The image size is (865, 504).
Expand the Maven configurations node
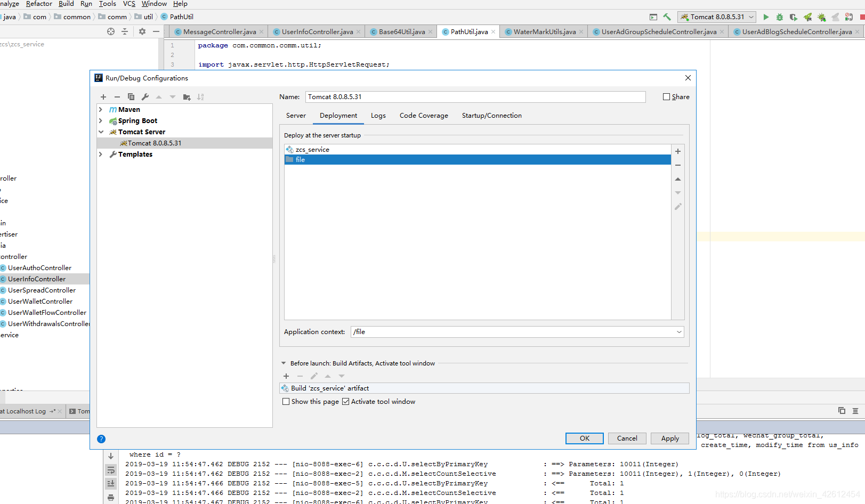(100, 109)
